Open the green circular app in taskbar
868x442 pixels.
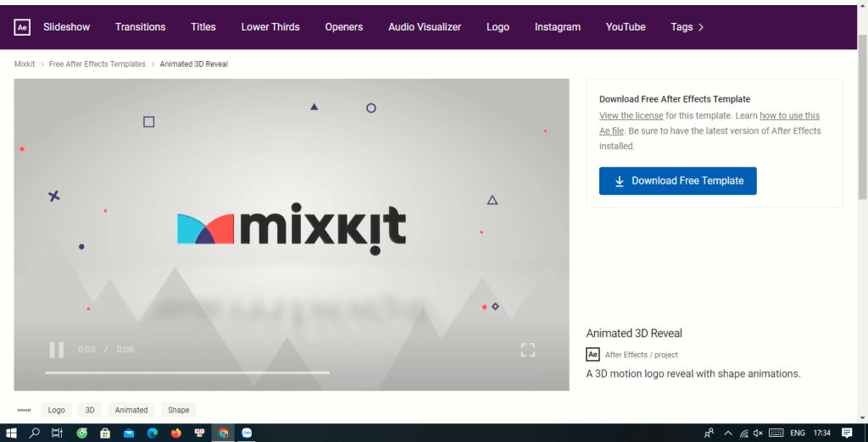click(x=82, y=434)
